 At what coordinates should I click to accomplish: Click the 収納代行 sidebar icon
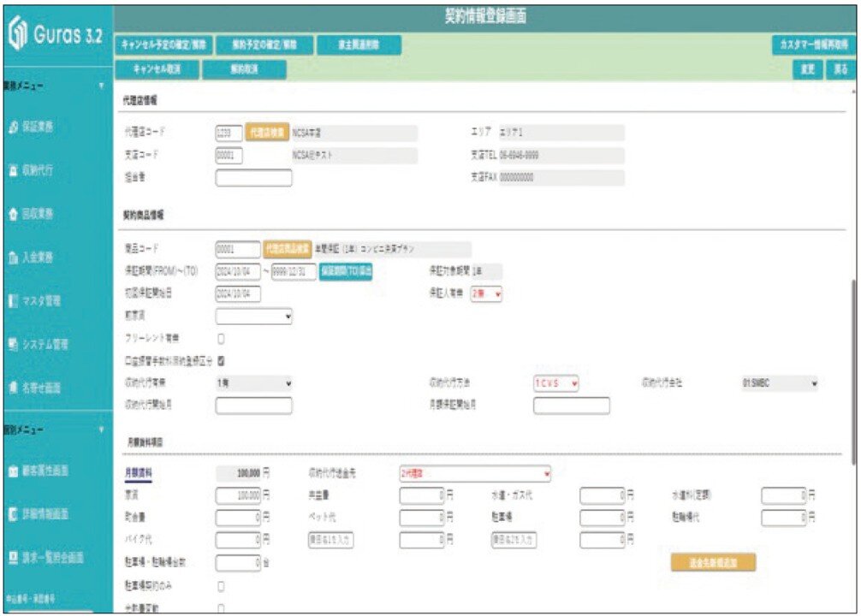(13, 169)
